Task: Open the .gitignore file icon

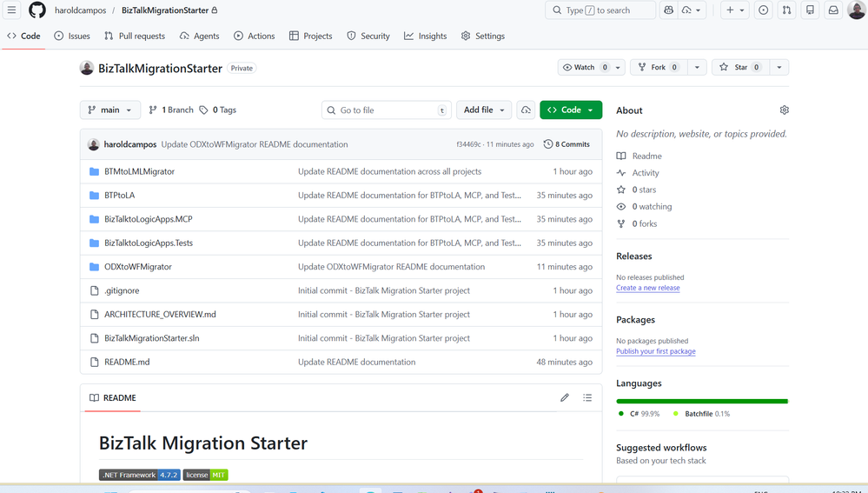Action: (x=94, y=290)
